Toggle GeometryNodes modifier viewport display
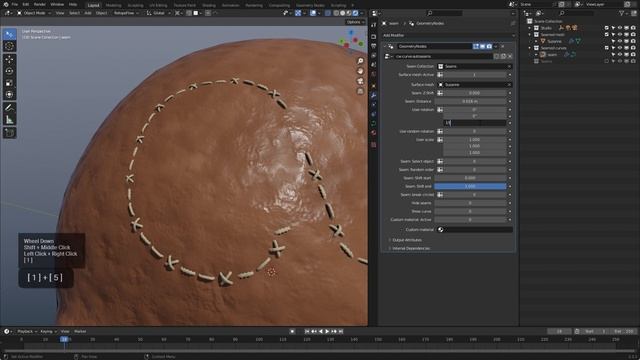The height and width of the screenshot is (360, 640). (482, 47)
